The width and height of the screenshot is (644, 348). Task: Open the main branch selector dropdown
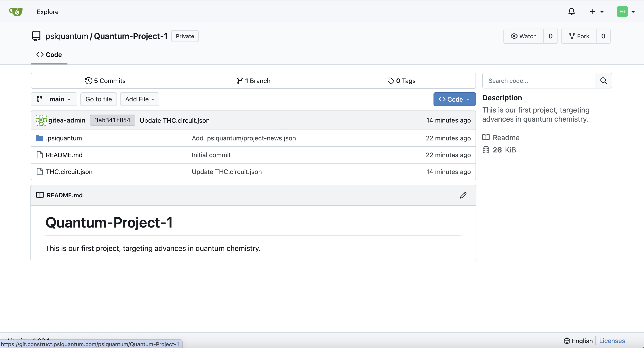coord(54,99)
